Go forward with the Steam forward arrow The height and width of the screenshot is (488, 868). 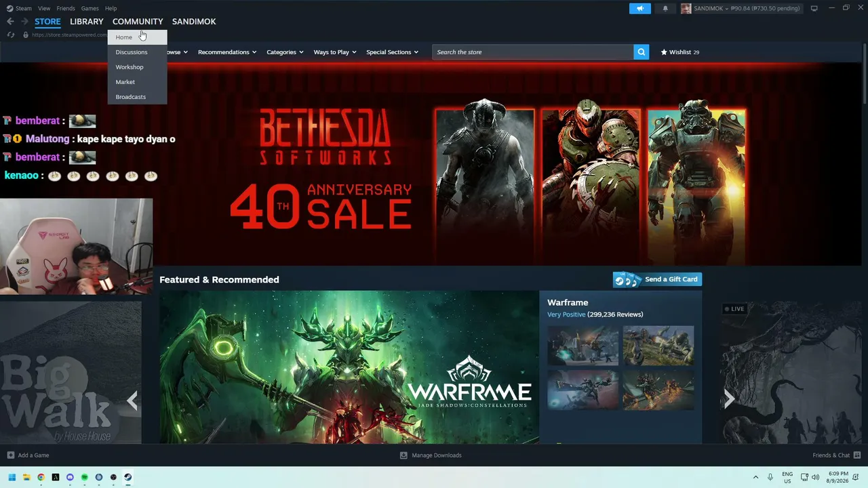coord(24,22)
